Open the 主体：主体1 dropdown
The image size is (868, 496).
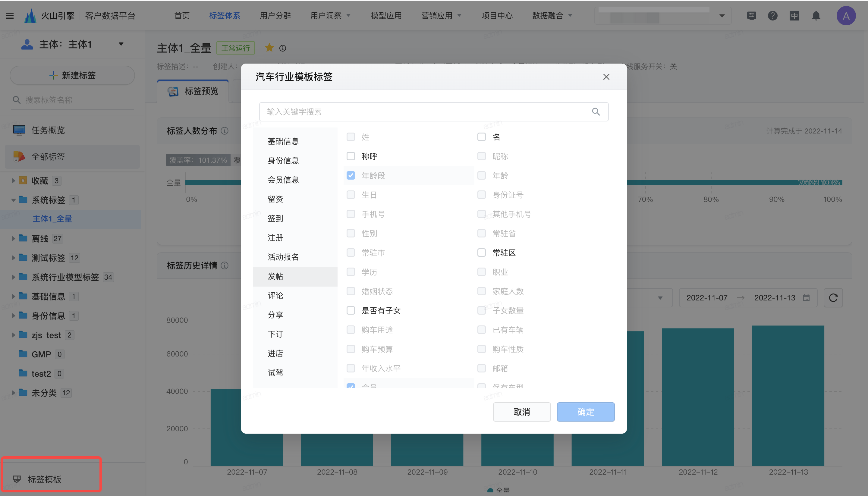[121, 44]
